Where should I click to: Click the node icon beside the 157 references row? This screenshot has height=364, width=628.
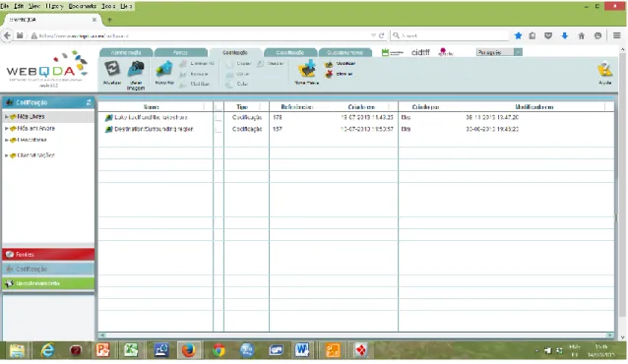108,129
